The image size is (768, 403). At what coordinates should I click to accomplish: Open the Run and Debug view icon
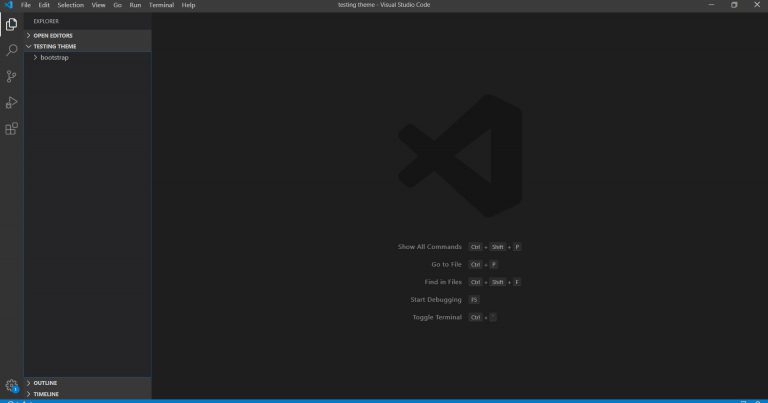click(12, 102)
